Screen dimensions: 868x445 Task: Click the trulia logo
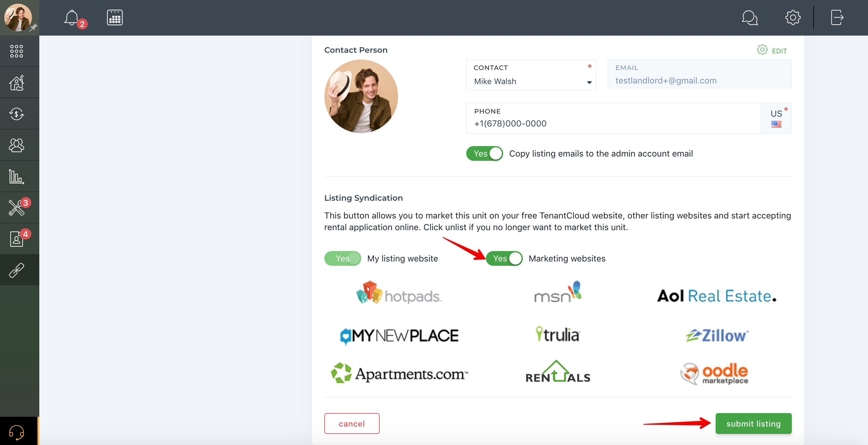(558, 334)
